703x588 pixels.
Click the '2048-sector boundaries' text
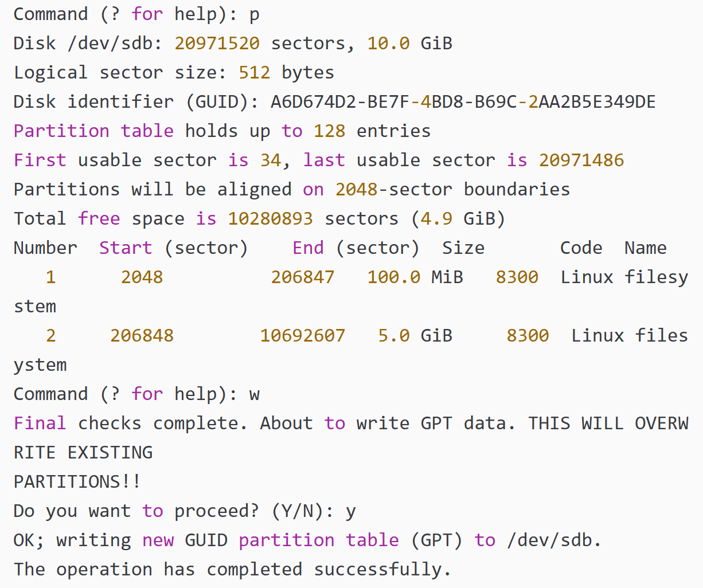[x=452, y=190]
